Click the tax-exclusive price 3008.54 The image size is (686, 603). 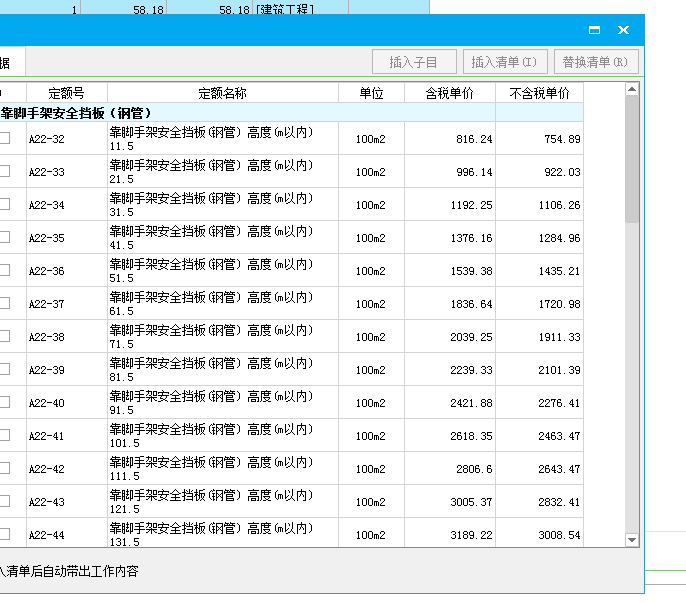pos(560,535)
